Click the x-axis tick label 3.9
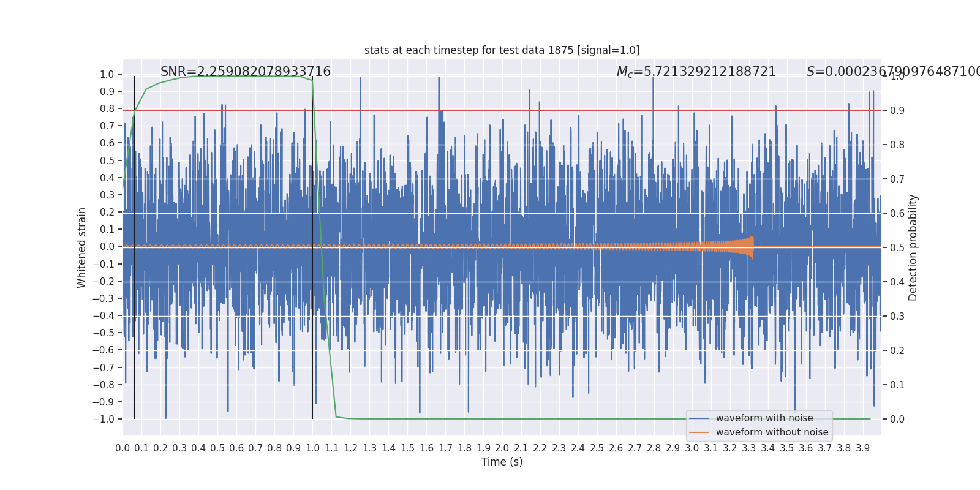This screenshot has height=490, width=980. coord(862,448)
